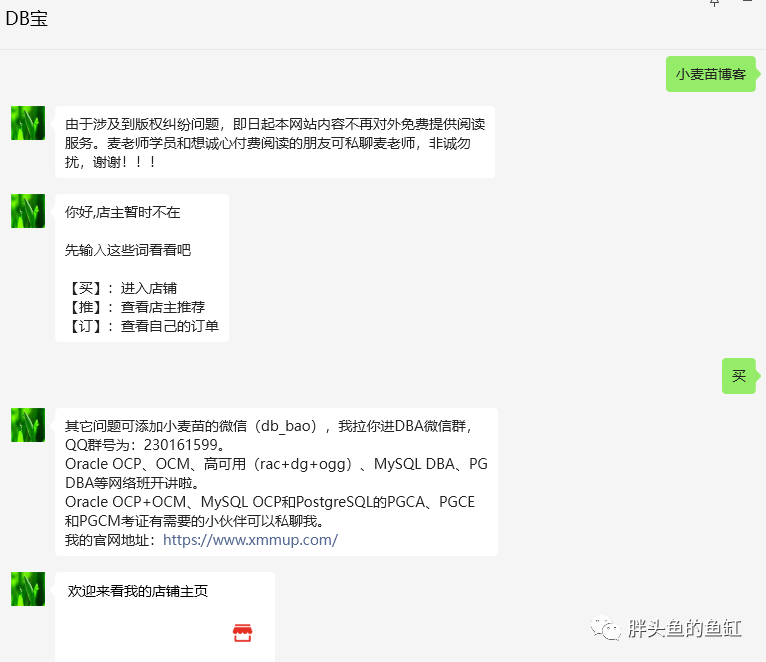766x662 pixels.
Task: Click the line QQ群号为：230161599
Action: [146, 445]
